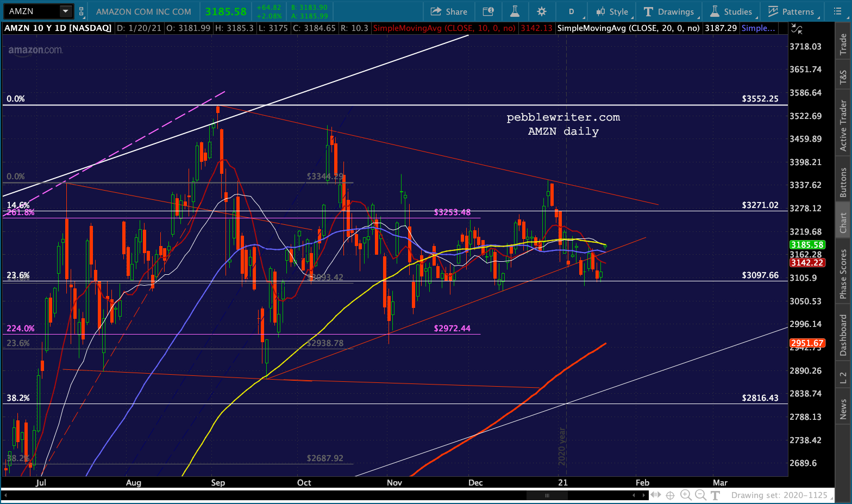Open the Trade sidebar tab
The width and height of the screenshot is (852, 504).
843,44
